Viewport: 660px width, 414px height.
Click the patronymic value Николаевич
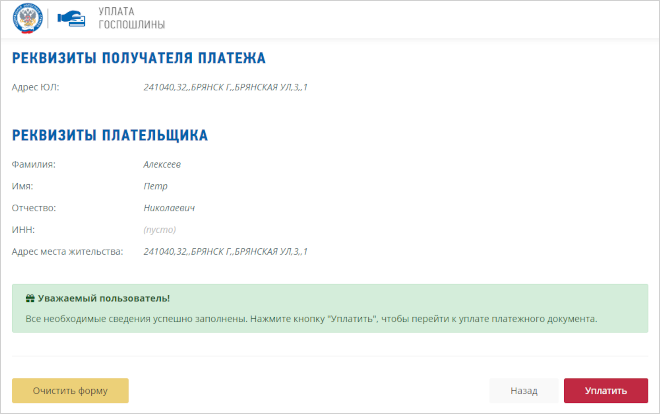coord(169,208)
